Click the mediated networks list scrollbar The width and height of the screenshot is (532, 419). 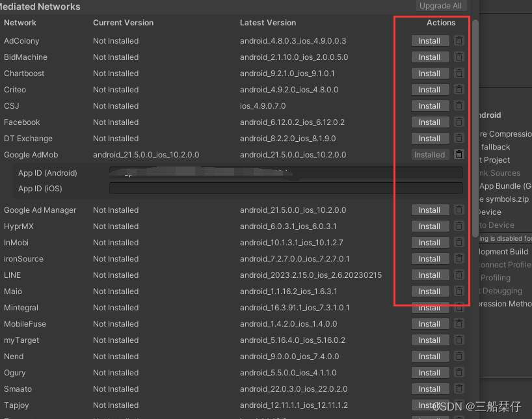pos(475,129)
